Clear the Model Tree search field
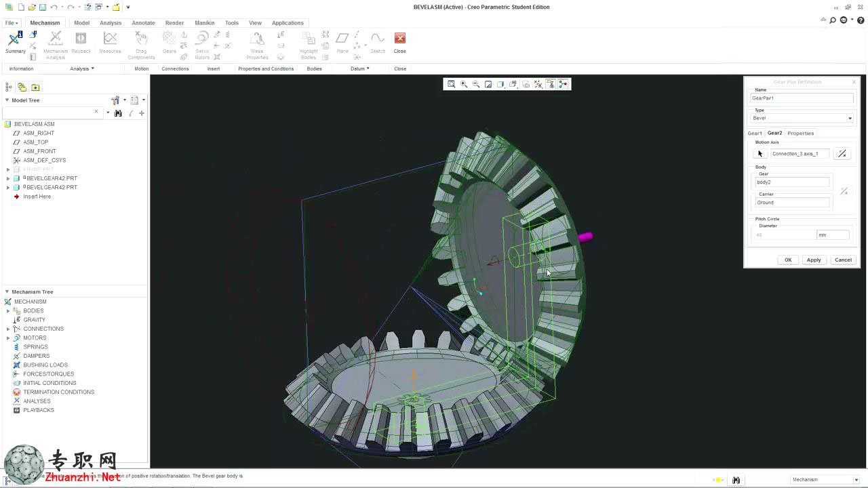The height and width of the screenshot is (488, 868). coord(96,112)
